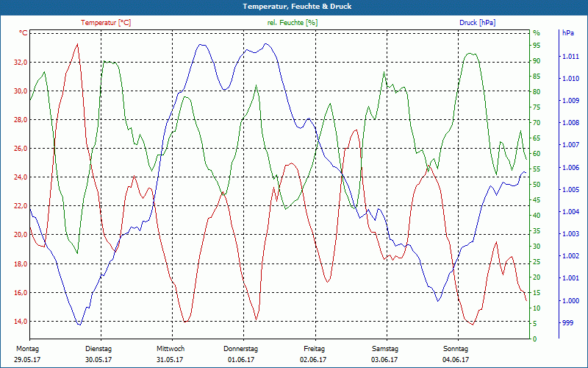Click the date 01.06.17
This screenshot has width=588, height=368.
[x=241, y=360]
